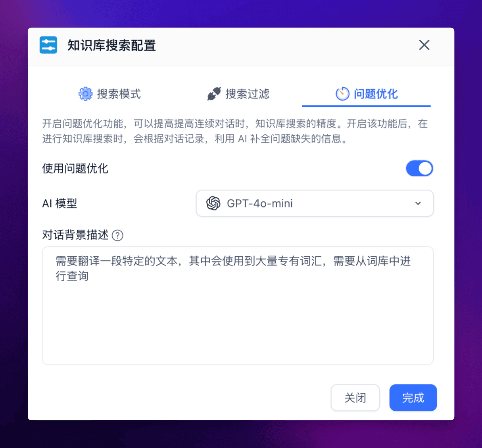Image resolution: width=482 pixels, height=448 pixels.
Task: Switch to the 搜索模式 tab
Action: pos(110,94)
